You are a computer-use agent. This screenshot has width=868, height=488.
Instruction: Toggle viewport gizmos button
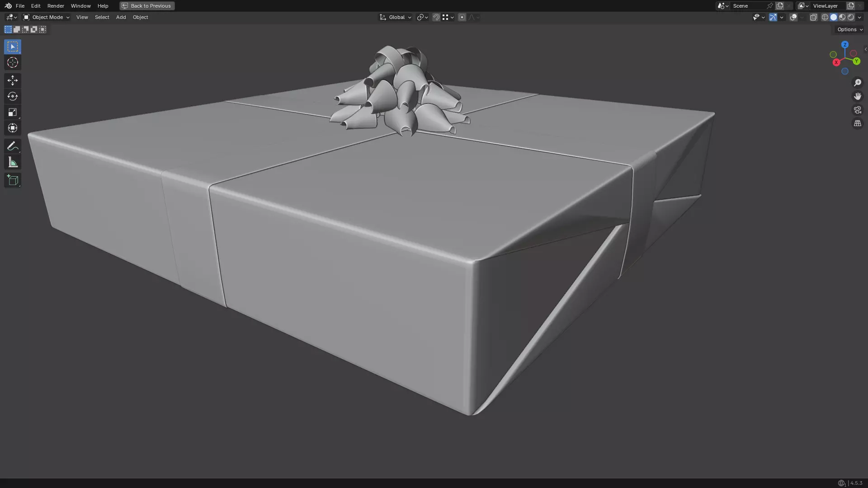[x=773, y=17]
